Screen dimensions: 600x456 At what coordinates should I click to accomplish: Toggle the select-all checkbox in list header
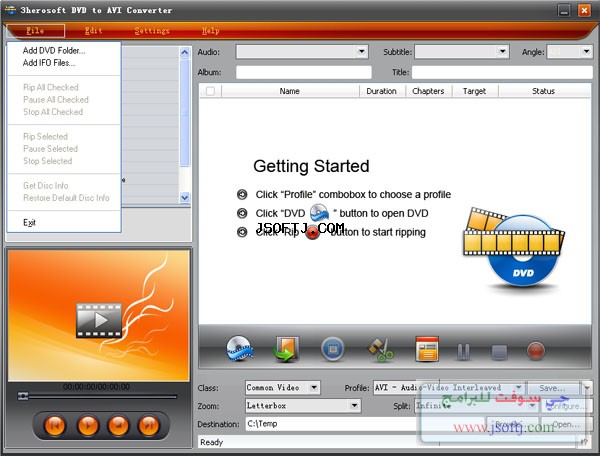point(210,91)
